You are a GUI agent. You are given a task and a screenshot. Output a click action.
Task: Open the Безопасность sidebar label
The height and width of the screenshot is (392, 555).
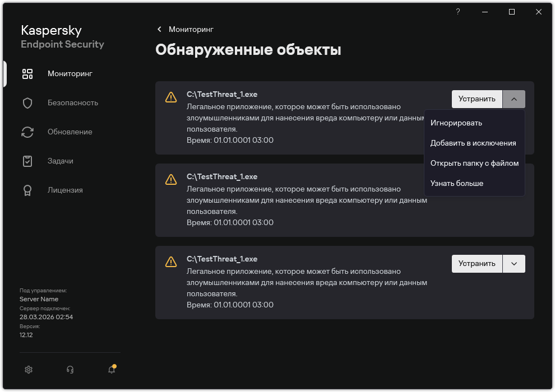click(x=72, y=103)
